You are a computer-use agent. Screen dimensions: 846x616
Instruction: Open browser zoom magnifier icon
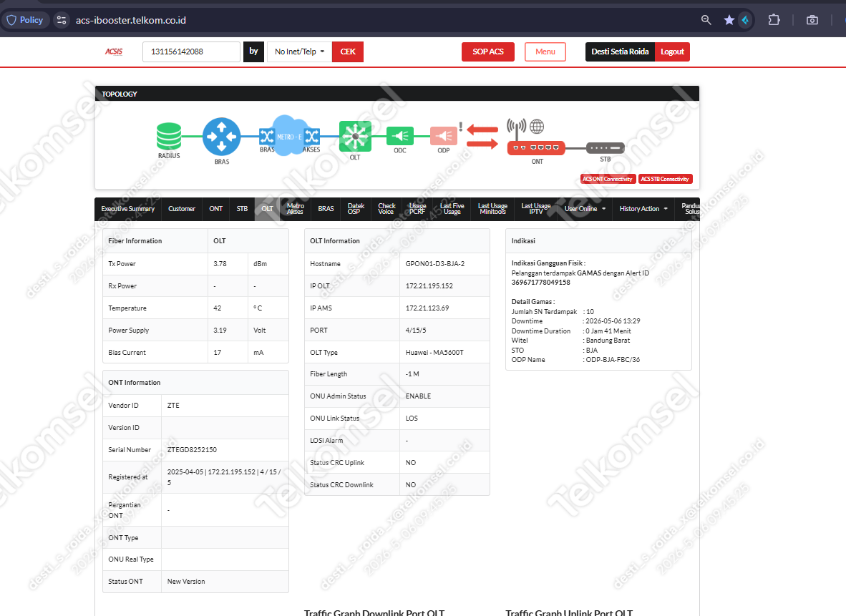pos(706,20)
